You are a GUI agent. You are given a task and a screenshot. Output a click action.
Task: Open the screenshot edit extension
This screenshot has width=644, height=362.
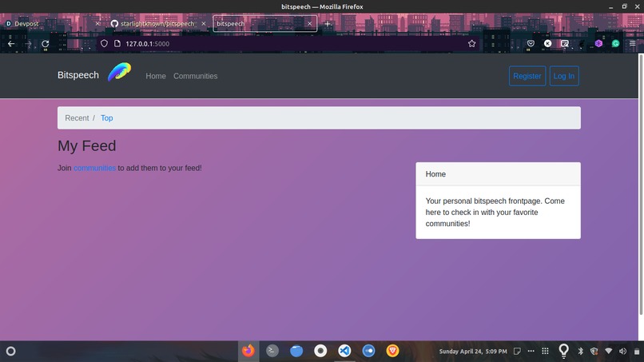[x=565, y=43]
